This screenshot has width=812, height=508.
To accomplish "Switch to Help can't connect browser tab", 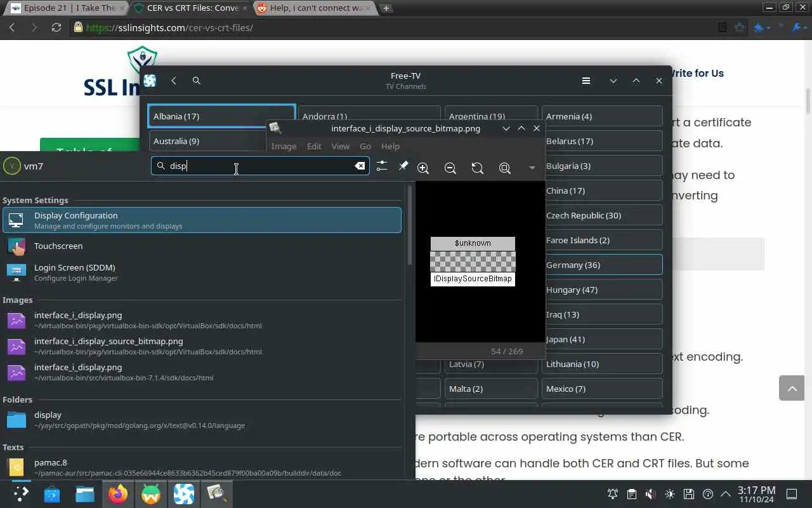I will (x=316, y=8).
